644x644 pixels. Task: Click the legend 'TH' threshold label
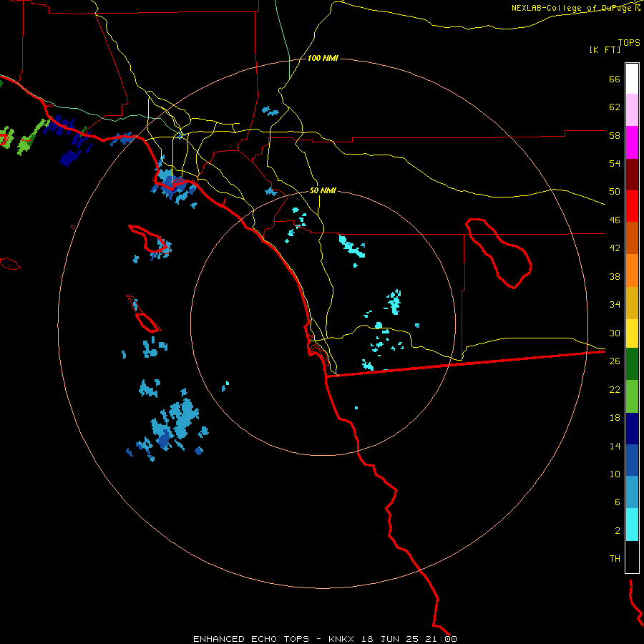[x=615, y=559]
